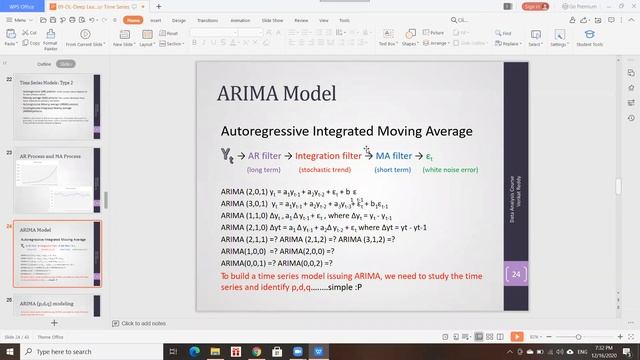Click the Copy button
Image resolution: width=640 pixels, height=360 pixels.
(31, 43)
